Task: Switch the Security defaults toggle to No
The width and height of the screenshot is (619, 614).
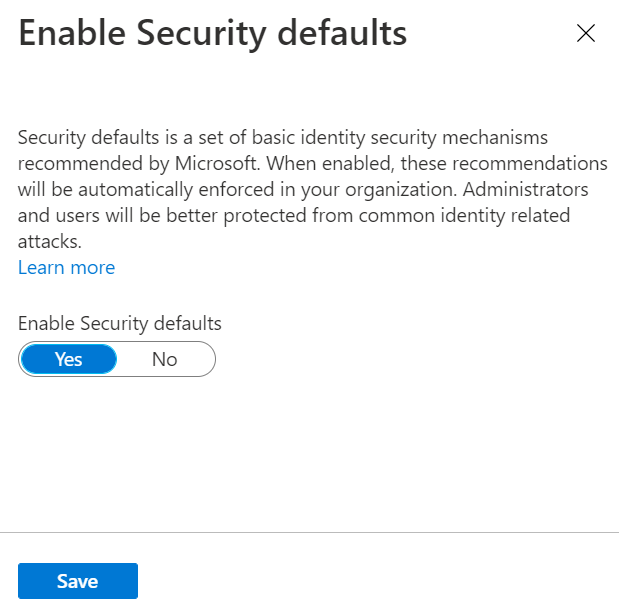Action: (165, 359)
